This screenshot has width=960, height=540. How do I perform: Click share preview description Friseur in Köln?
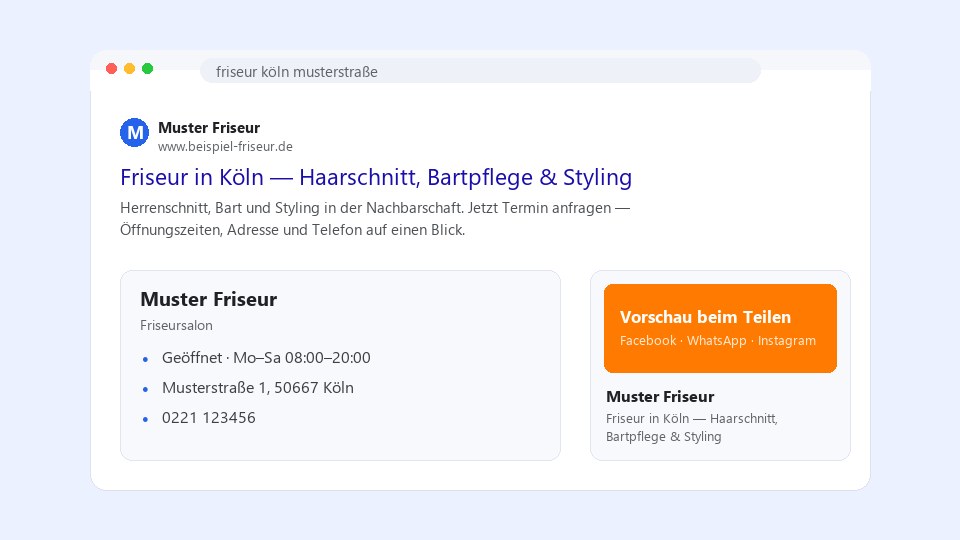pos(692,427)
